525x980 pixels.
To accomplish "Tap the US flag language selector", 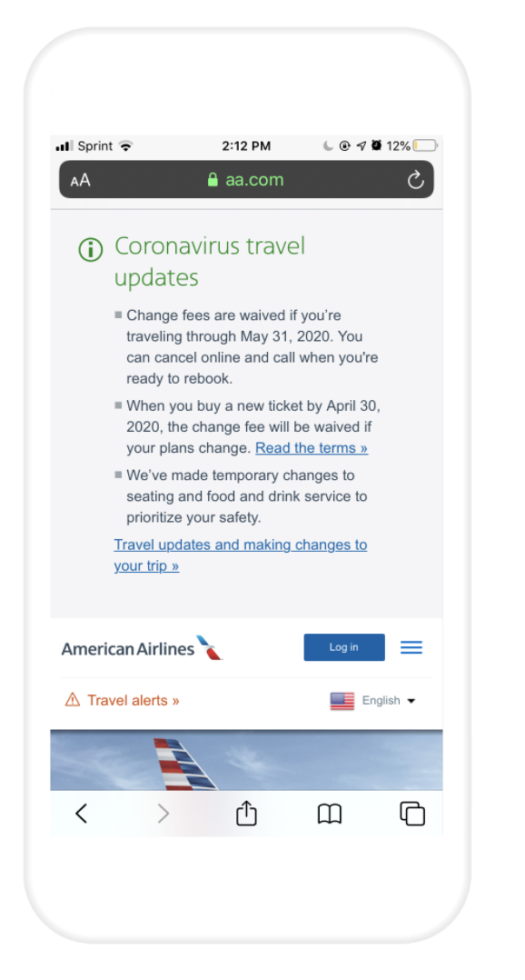I will coord(341,700).
